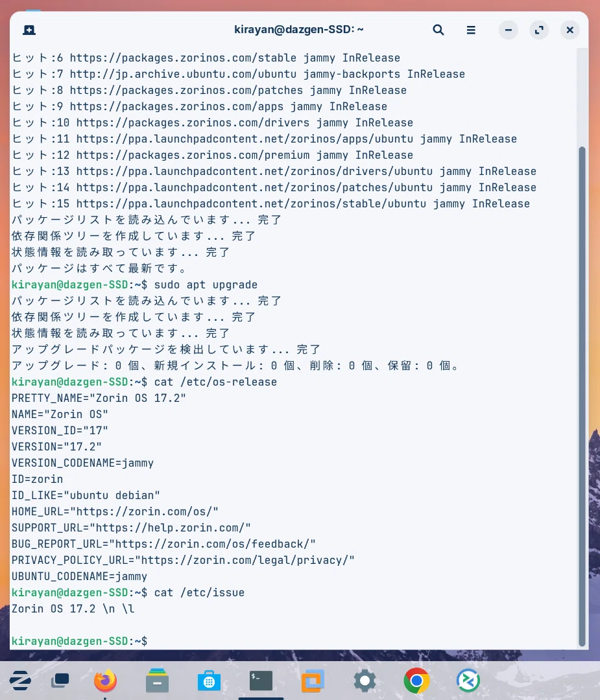Click the VERSION_CODENAME=jammy line

click(82, 463)
